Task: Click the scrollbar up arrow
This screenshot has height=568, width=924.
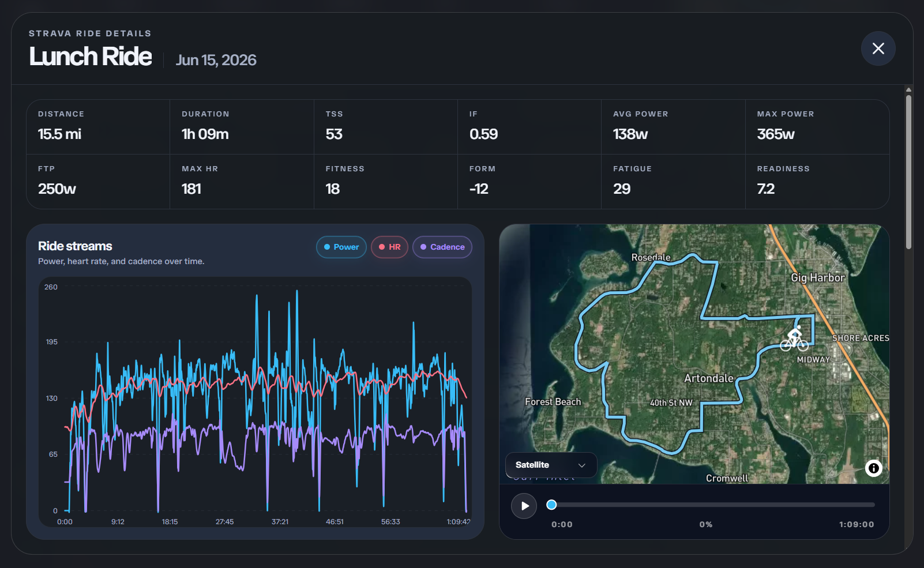Action: pyautogui.click(x=908, y=90)
